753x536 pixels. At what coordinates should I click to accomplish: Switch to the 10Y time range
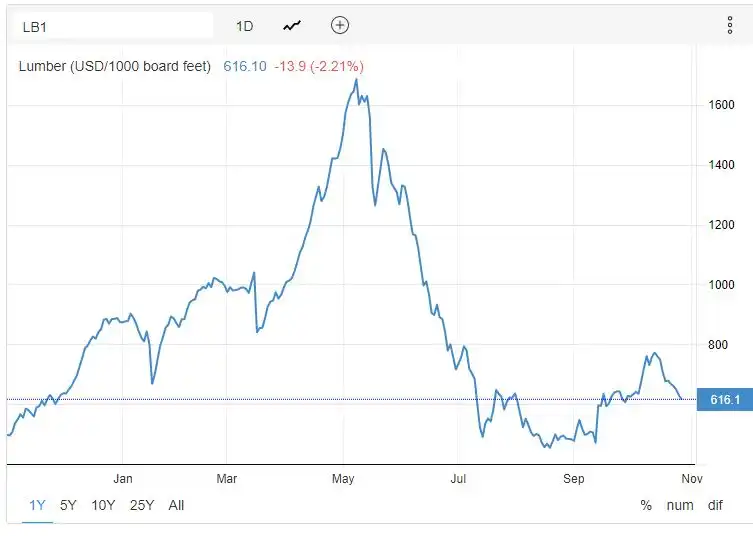103,505
